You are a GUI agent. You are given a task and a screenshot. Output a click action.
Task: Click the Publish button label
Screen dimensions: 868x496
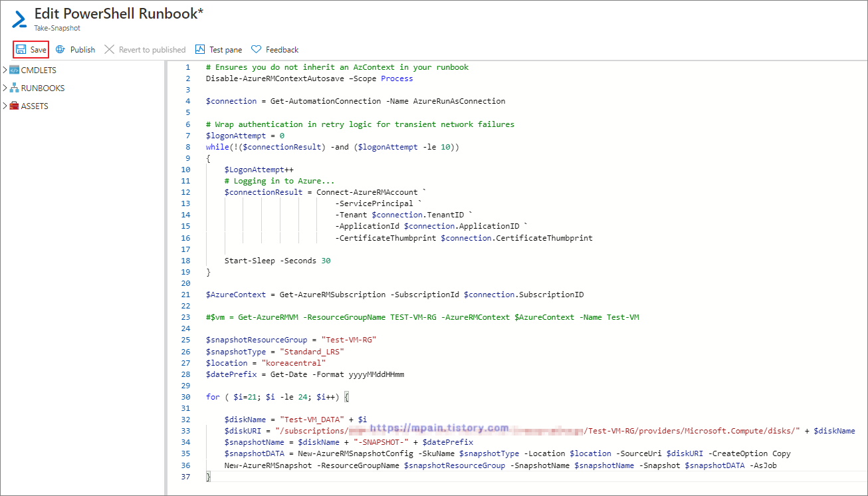point(82,50)
